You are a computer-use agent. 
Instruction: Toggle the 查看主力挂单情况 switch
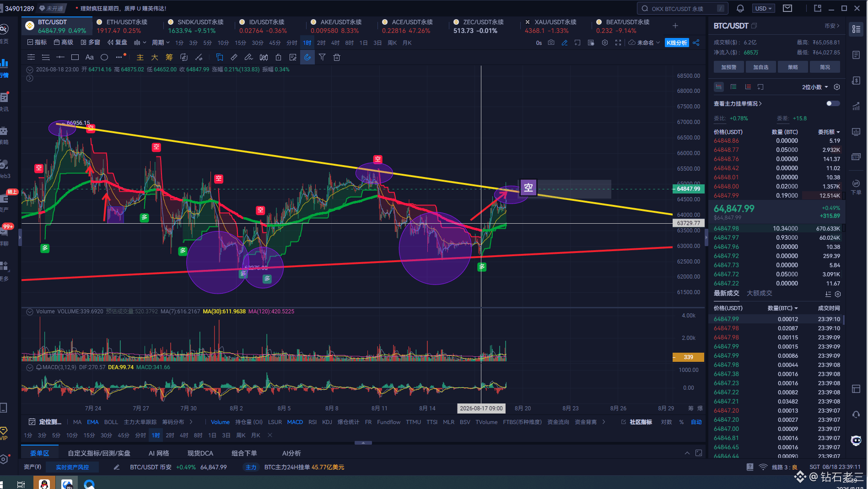point(833,103)
